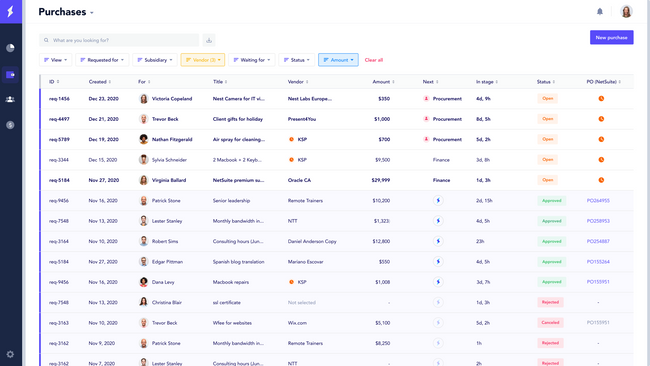
Task: Open the dollar coin sidebar icon
Action: [x=10, y=125]
